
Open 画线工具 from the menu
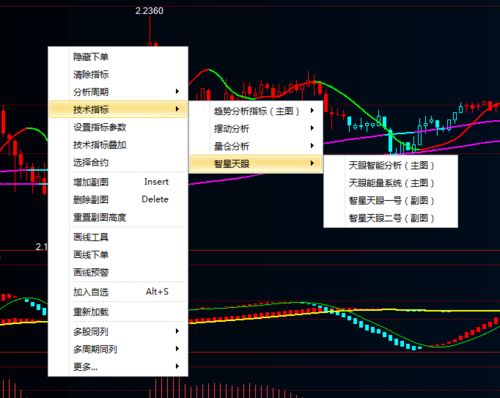[118, 237]
